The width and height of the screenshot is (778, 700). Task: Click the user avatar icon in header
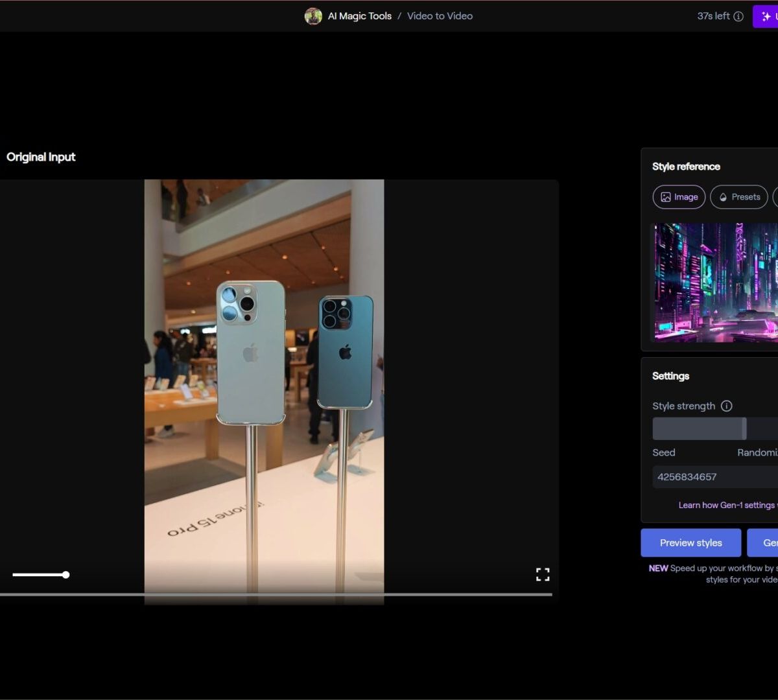click(313, 16)
